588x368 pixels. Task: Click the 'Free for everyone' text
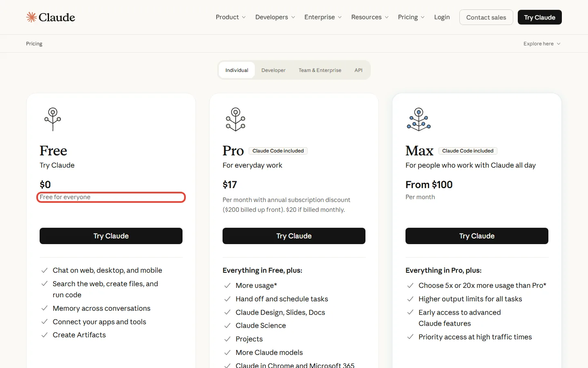pyautogui.click(x=65, y=197)
